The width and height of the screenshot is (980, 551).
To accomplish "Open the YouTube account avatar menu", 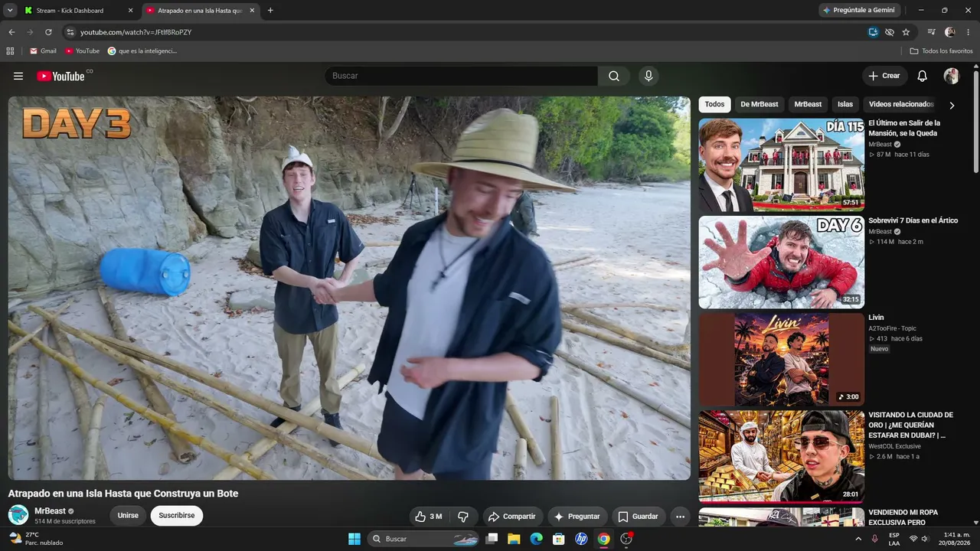I will click(x=952, y=76).
